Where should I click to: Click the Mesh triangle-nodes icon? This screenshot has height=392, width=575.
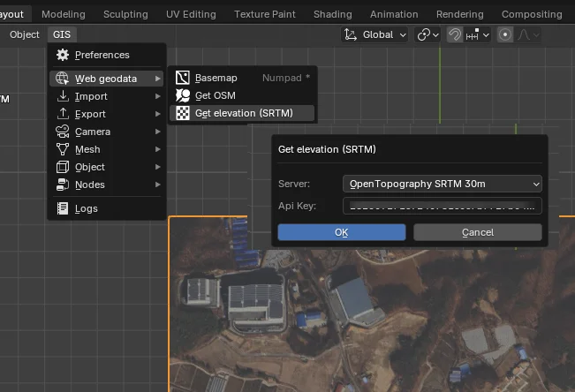63,149
